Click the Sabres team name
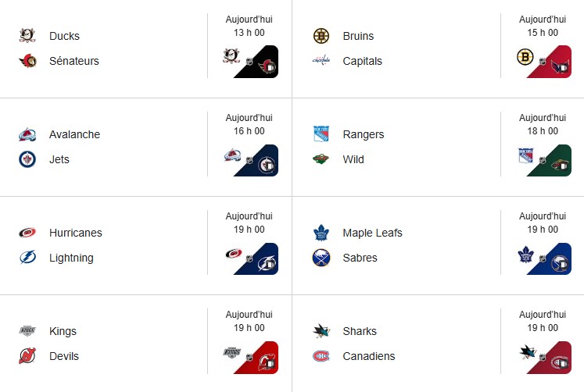Screen dimensions: 584x392 click(x=360, y=258)
